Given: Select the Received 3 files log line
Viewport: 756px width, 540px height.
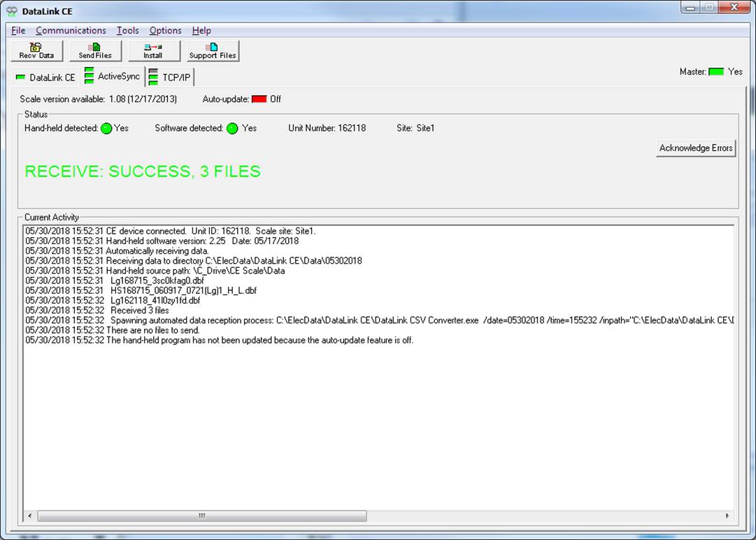Looking at the screenshot, I should (x=97, y=310).
